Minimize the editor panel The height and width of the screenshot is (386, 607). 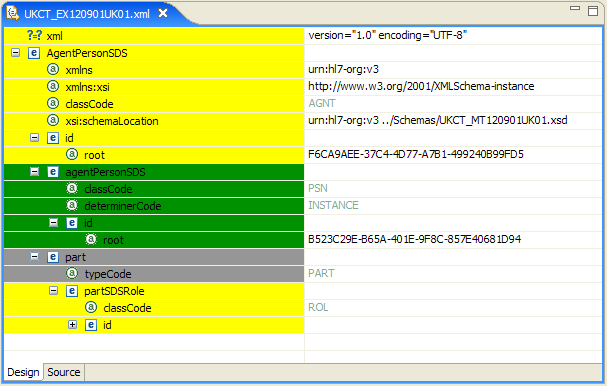[x=575, y=8]
